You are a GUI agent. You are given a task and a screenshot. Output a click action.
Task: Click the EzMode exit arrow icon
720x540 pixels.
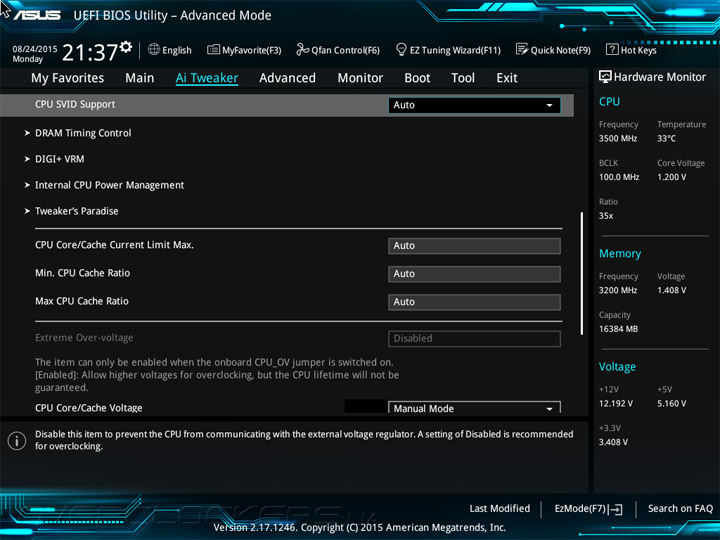click(615, 509)
